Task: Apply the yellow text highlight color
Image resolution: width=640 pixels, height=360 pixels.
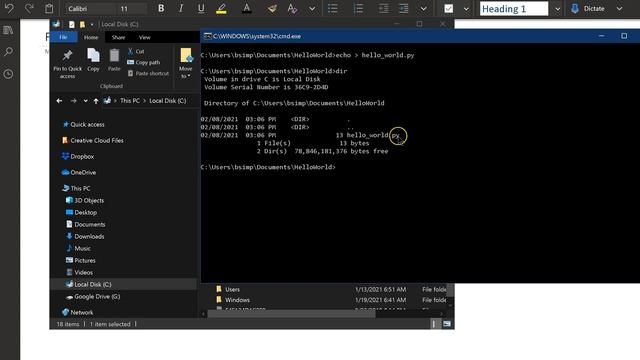Action: click(221, 9)
